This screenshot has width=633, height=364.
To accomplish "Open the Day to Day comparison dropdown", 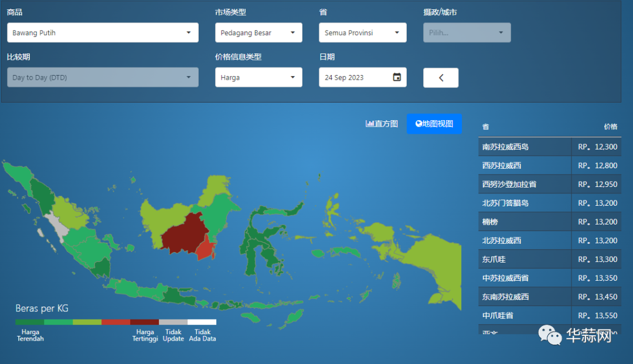I will [103, 77].
